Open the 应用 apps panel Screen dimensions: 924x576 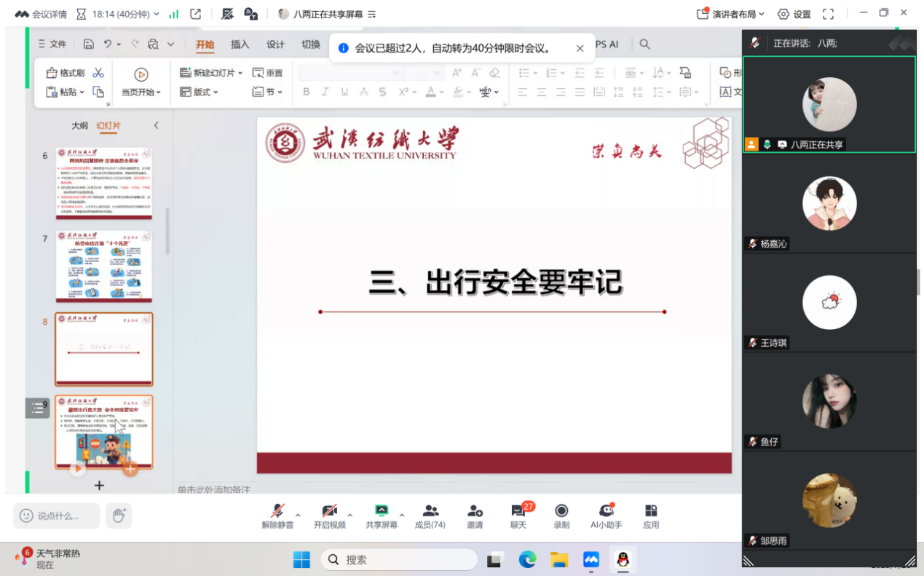[651, 516]
